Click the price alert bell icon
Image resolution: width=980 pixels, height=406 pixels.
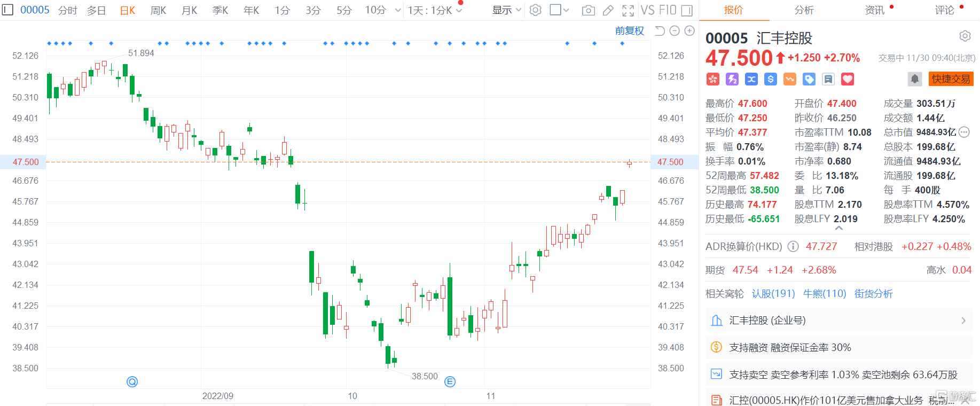pos(914,79)
